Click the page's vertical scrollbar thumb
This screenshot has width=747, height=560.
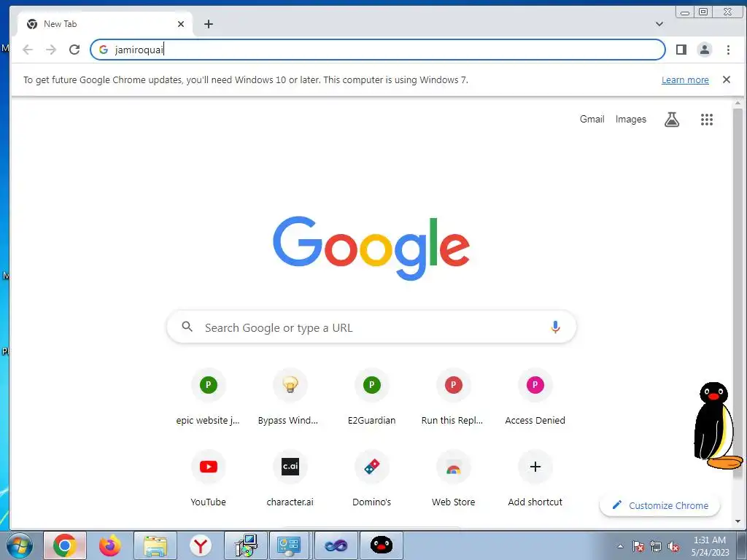click(x=738, y=293)
